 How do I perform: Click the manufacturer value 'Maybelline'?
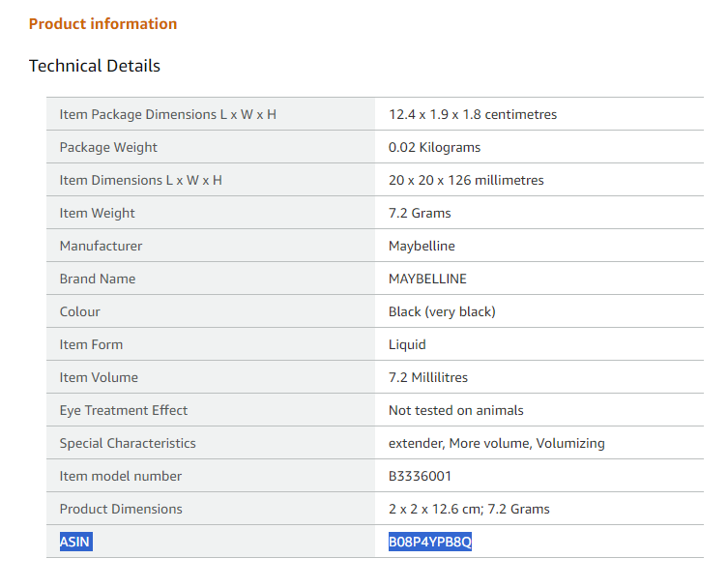tap(422, 246)
